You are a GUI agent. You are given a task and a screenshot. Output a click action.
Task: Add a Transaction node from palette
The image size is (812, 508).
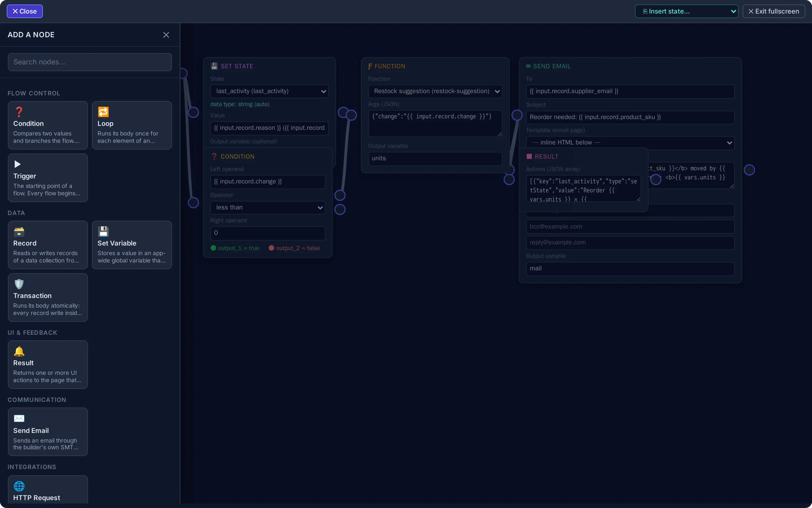click(48, 297)
